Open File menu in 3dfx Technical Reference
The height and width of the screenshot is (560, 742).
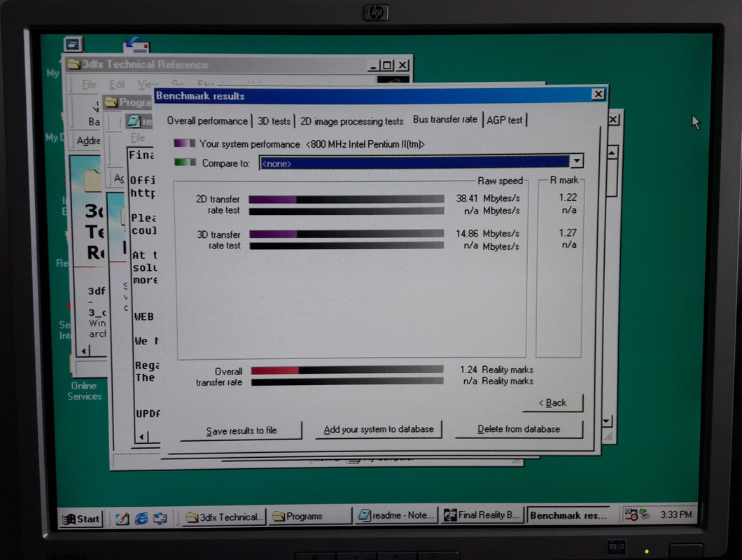click(x=88, y=84)
